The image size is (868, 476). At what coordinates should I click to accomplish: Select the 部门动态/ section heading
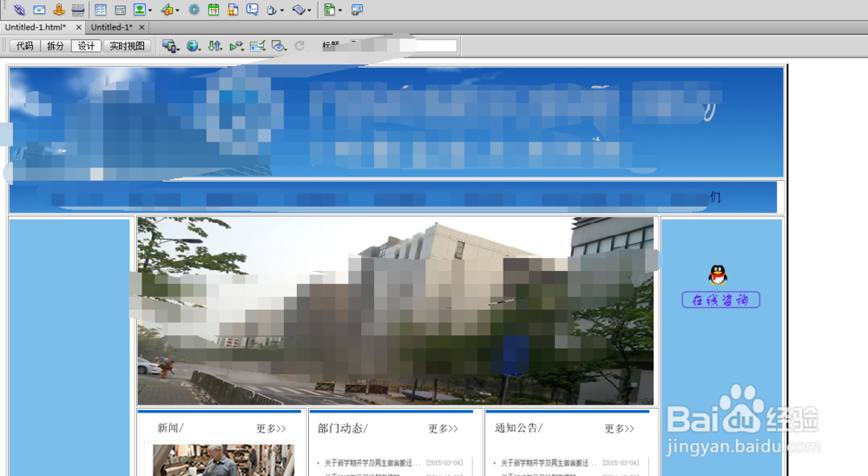[343, 427]
